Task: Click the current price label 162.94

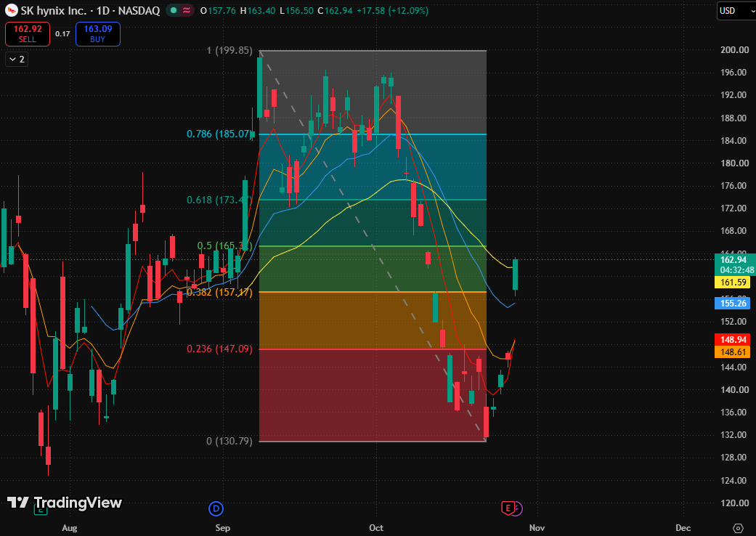Action: 733,260
